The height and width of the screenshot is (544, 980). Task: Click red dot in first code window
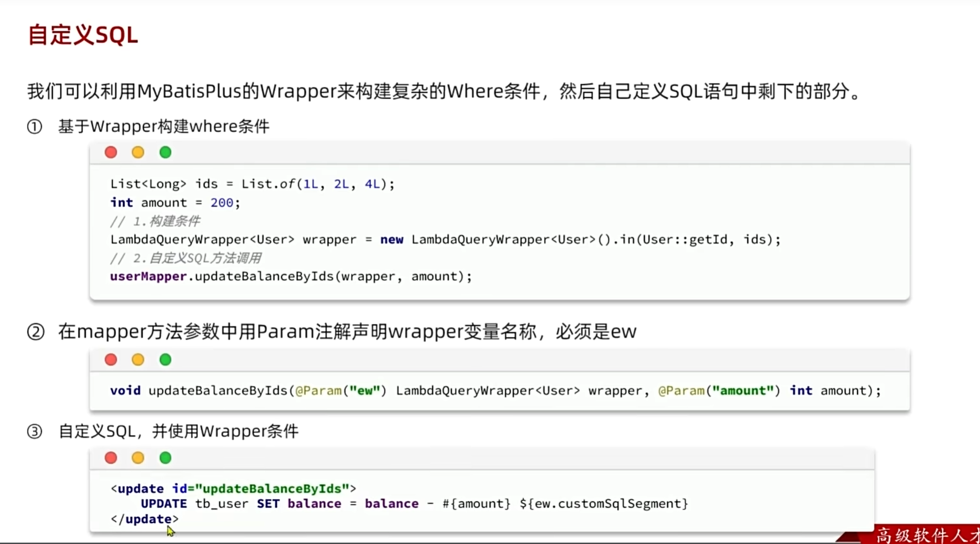[111, 152]
